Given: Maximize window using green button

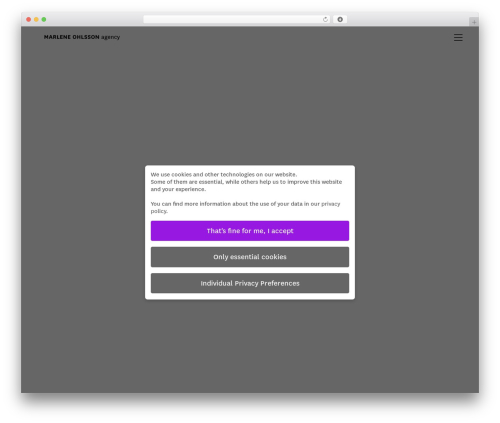Looking at the screenshot, I should click(x=44, y=19).
